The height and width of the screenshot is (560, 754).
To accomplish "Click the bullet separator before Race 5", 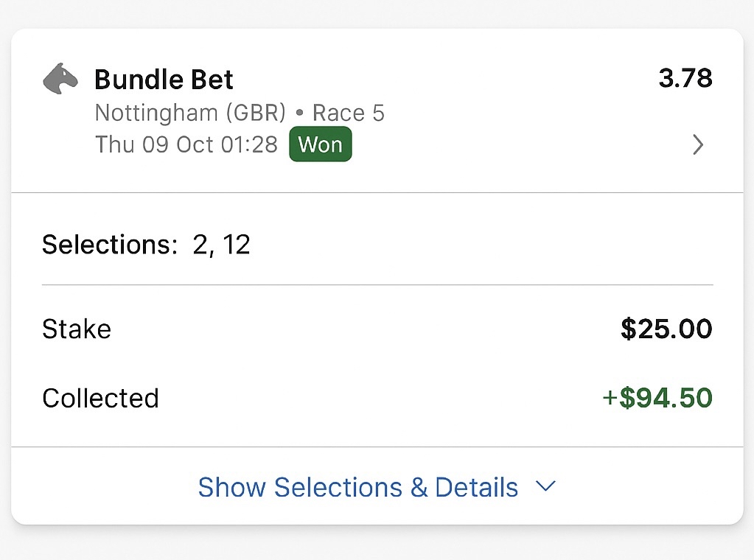I will (300, 113).
